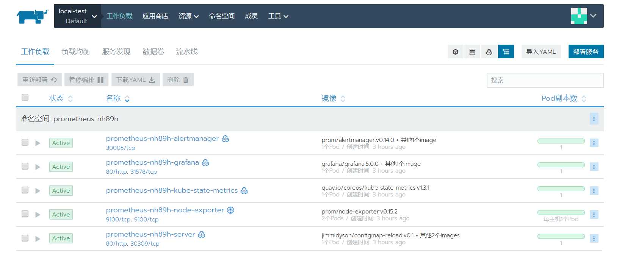
Task: Click the 删除 delete button
Action: tap(178, 79)
